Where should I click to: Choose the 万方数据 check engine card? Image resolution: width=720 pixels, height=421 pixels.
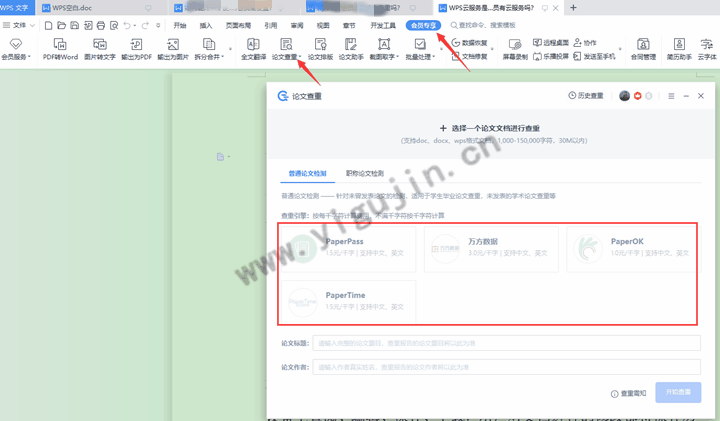tap(491, 249)
